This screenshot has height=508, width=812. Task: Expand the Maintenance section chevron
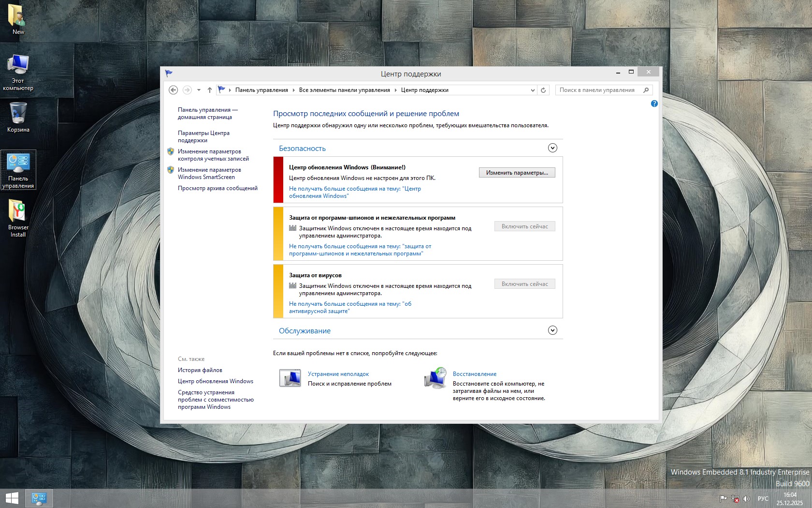(x=552, y=330)
